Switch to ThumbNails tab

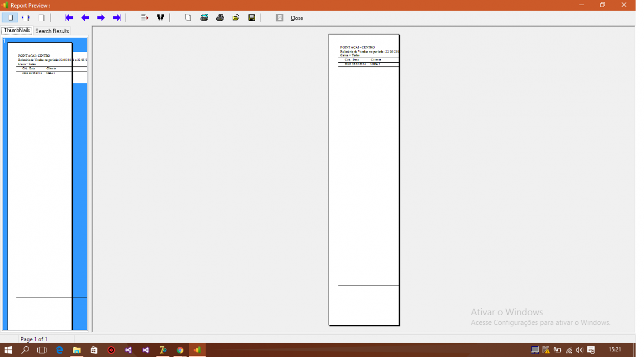point(17,31)
